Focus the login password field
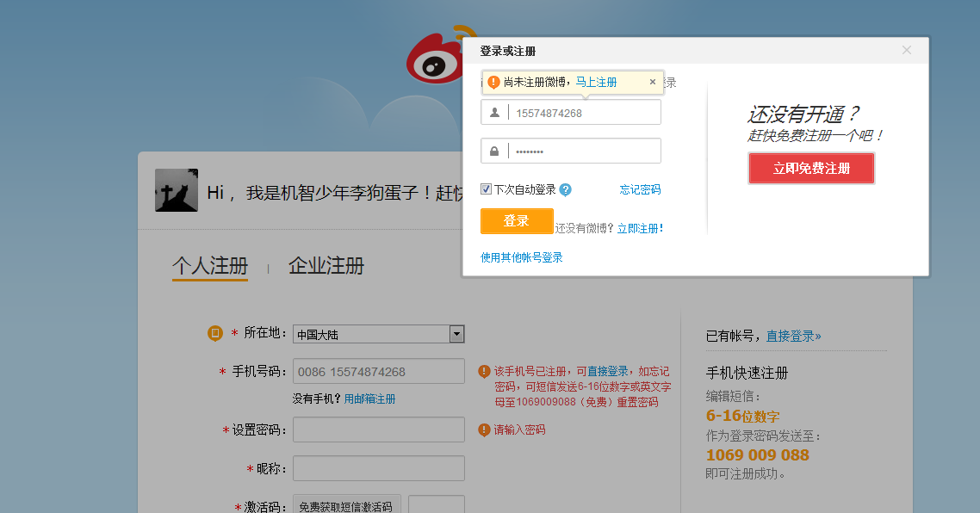Viewport: 980px width, 513px height. pyautogui.click(x=571, y=151)
